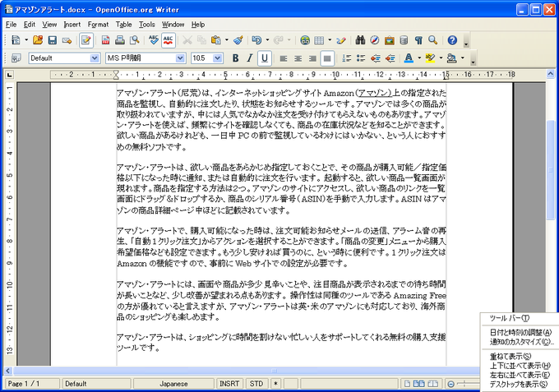Open font name dropdown MS P明朝
This screenshot has width=559, height=392.
click(x=180, y=58)
